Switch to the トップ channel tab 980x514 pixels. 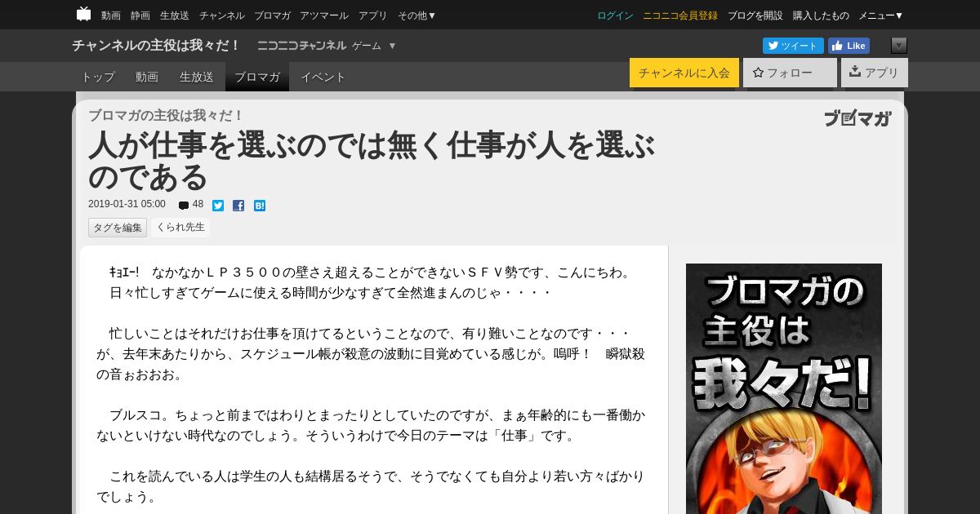point(98,77)
